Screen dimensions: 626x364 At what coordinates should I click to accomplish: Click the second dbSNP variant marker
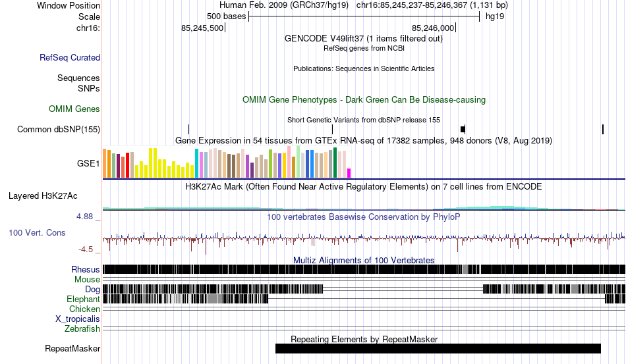(333, 129)
